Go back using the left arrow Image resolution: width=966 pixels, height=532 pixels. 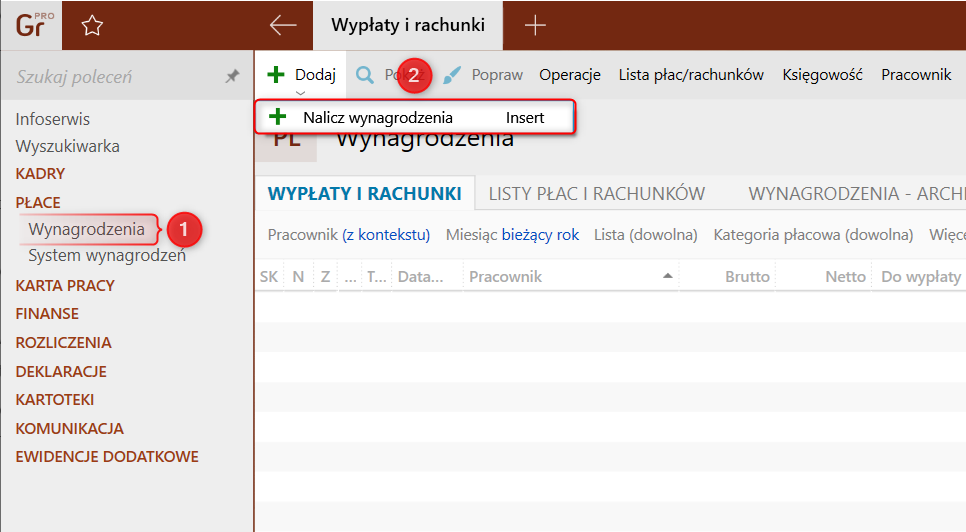pos(283,25)
